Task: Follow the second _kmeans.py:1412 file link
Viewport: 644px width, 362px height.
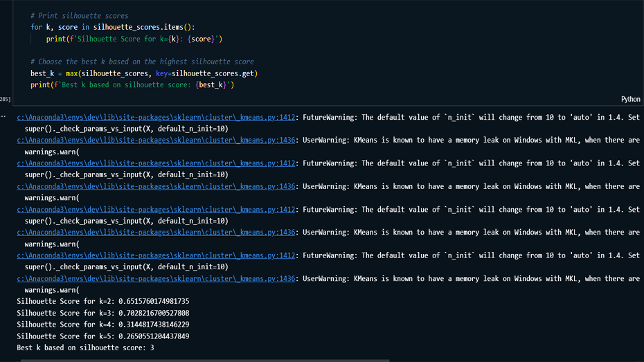Action: tap(156, 163)
